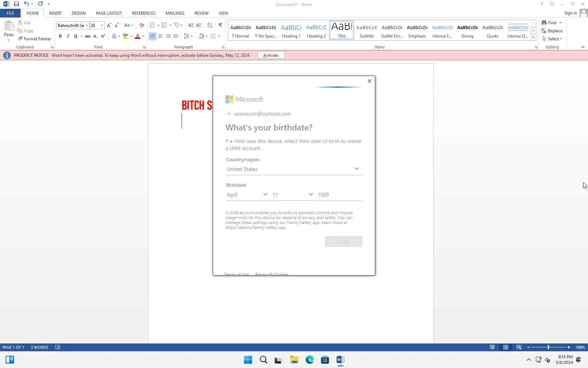
Task: Switch to the PAGE LAYOUT tab
Action: point(109,13)
